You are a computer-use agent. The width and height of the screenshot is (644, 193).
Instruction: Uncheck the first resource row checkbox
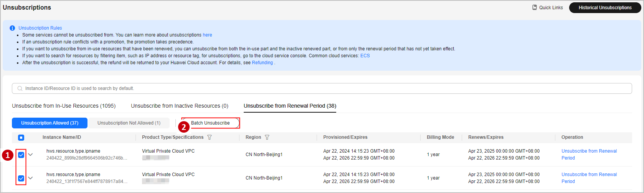[21, 155]
